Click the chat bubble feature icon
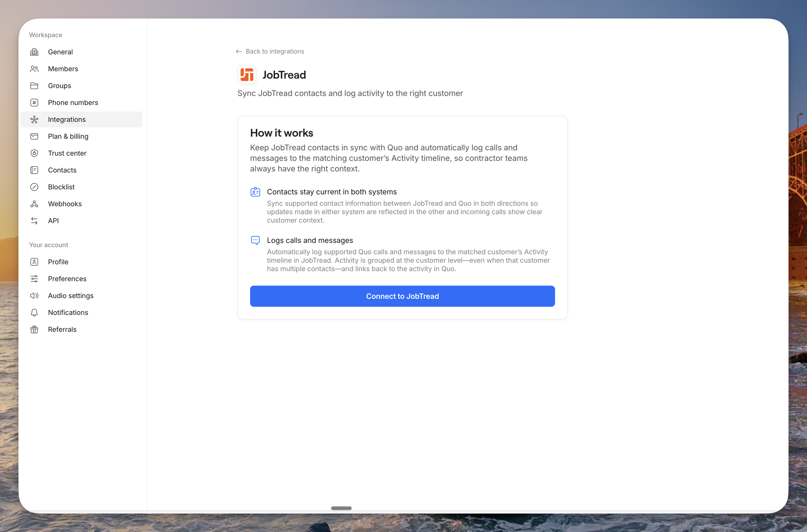This screenshot has height=532, width=807. click(255, 241)
